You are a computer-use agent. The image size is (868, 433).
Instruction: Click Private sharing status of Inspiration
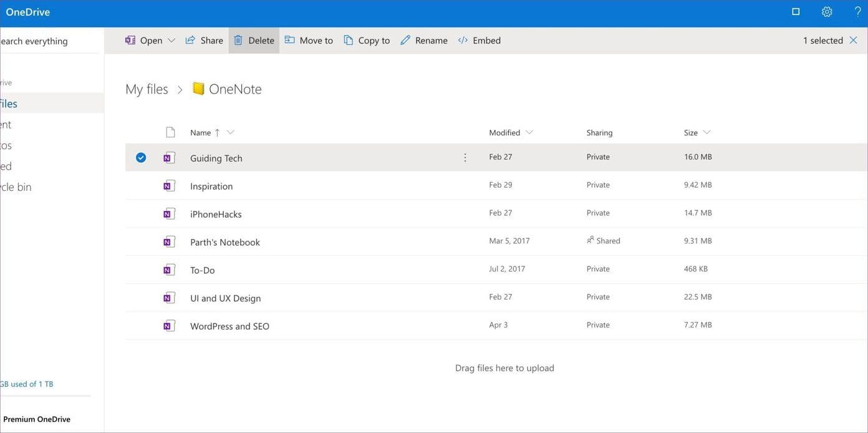(598, 185)
